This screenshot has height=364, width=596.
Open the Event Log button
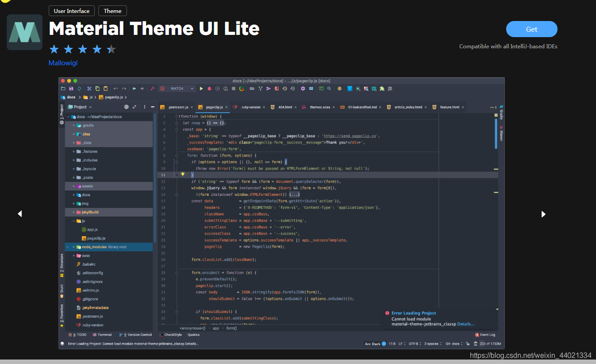485,334
